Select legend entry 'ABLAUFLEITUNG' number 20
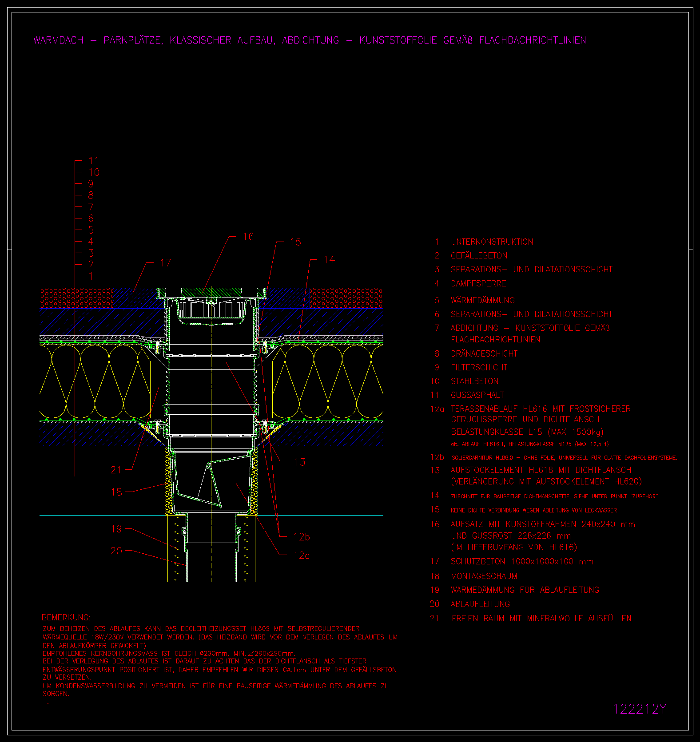Image resolution: width=700 pixels, height=742 pixels. [x=480, y=604]
